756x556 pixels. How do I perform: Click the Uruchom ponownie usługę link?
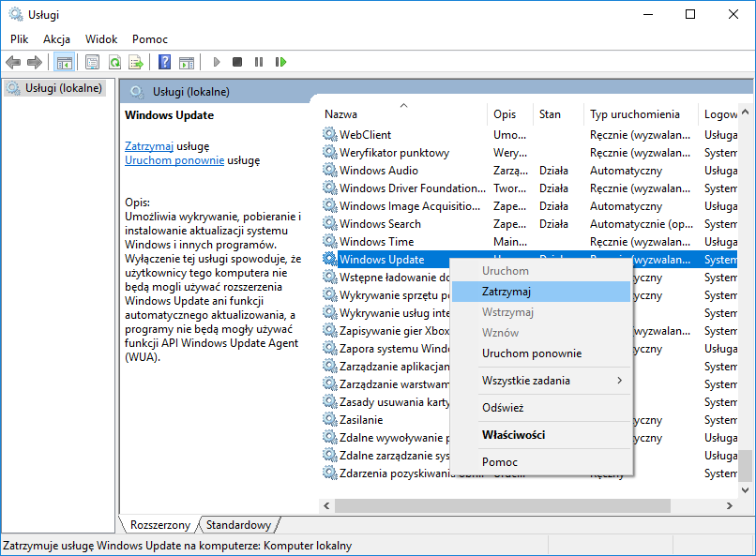pos(174,160)
